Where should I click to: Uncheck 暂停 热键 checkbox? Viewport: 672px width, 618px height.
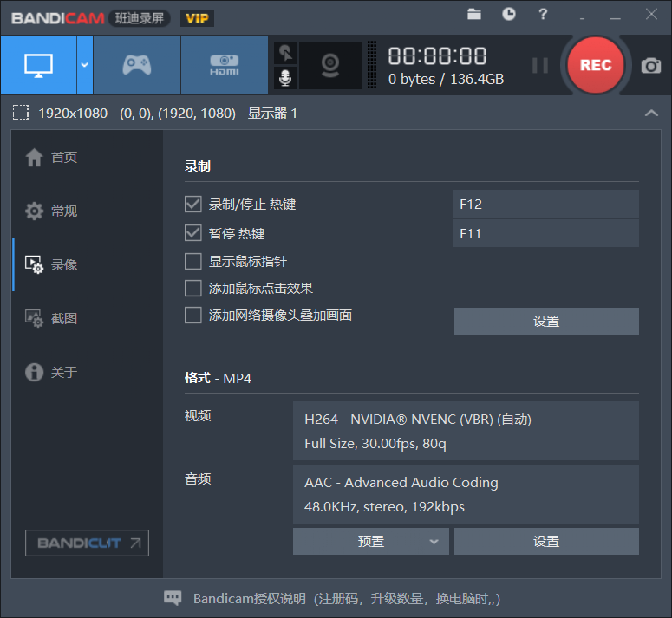[192, 233]
